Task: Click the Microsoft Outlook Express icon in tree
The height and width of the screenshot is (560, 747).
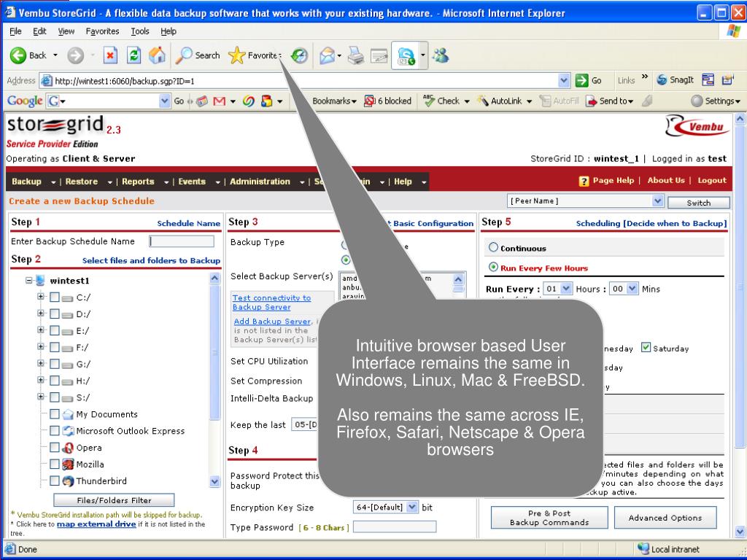Action: [68, 431]
